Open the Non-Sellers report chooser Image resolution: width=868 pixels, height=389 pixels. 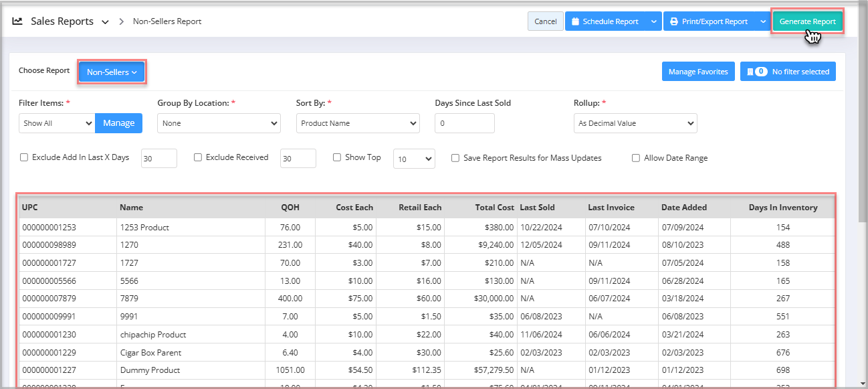click(112, 72)
